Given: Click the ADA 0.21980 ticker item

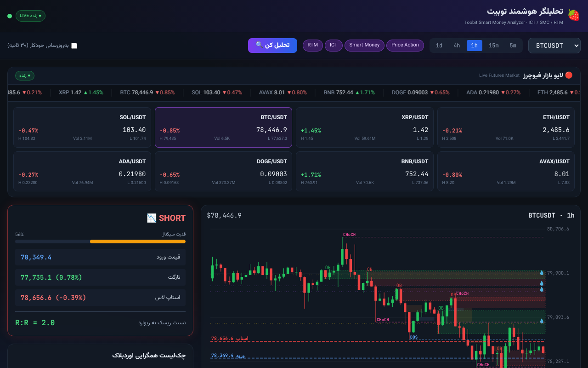Looking at the screenshot, I should [x=493, y=92].
